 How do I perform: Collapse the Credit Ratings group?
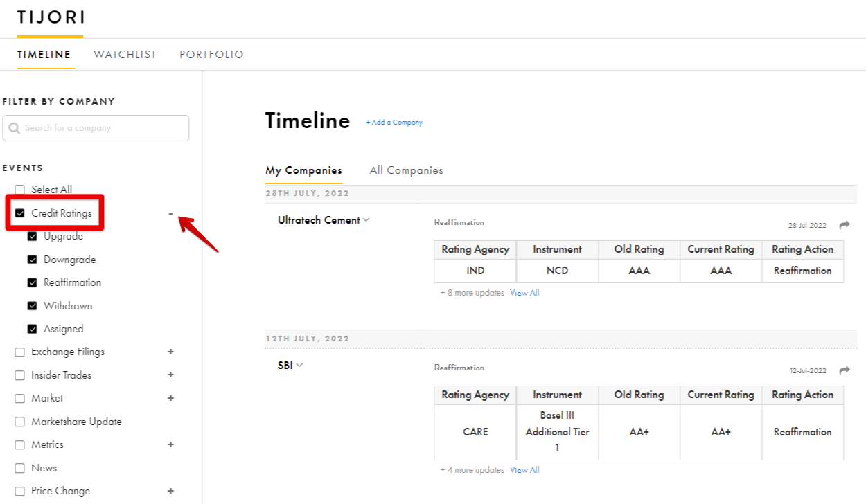point(170,213)
